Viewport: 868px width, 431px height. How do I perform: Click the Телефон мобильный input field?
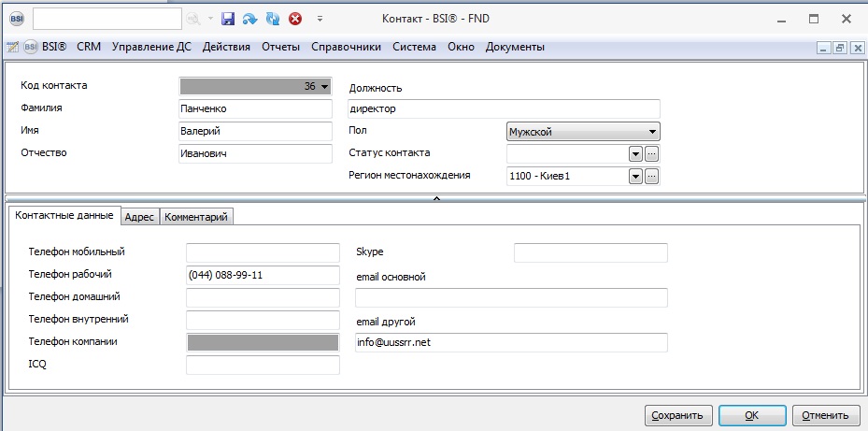click(263, 252)
